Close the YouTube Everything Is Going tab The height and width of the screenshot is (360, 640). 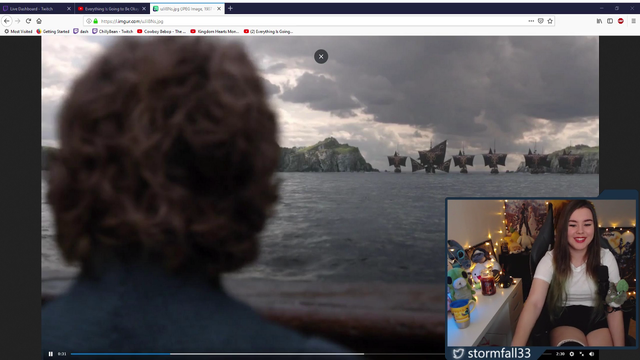[144, 9]
